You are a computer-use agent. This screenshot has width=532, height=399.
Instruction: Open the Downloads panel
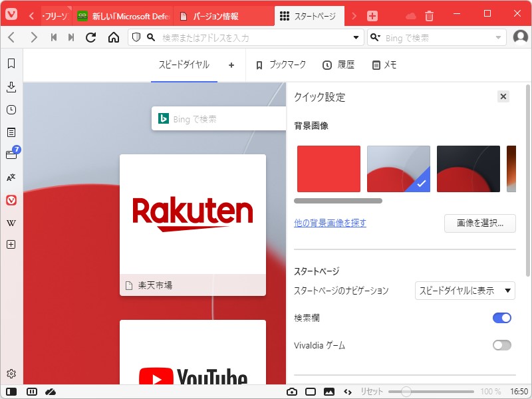tap(11, 86)
